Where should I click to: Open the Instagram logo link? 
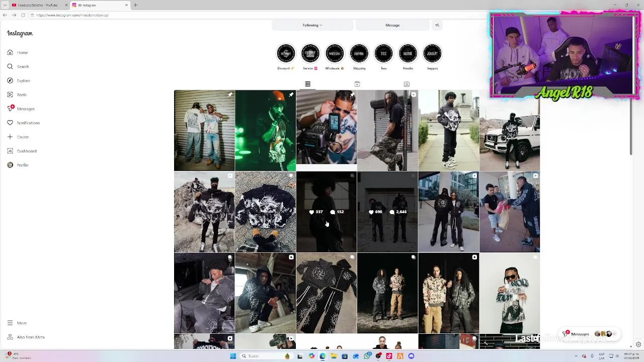point(20,33)
